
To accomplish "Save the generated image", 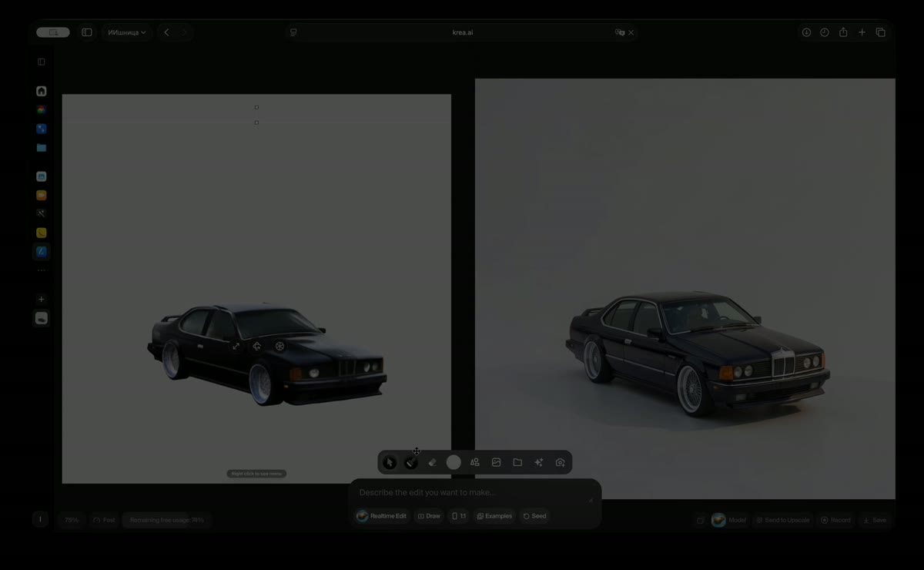I will coord(875,520).
